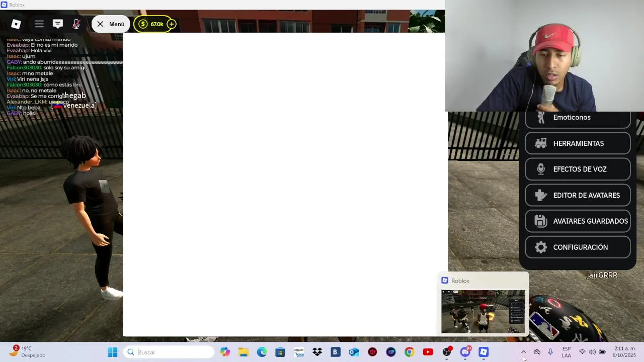Toggle the chat window icon
This screenshot has width=644, height=362.
(x=58, y=24)
